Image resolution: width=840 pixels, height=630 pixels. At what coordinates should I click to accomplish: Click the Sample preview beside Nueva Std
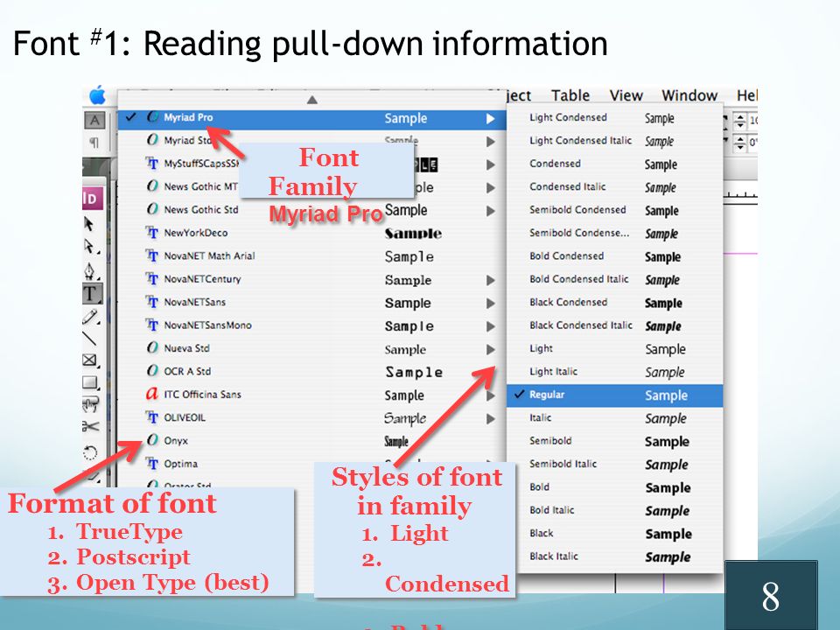tap(405, 350)
